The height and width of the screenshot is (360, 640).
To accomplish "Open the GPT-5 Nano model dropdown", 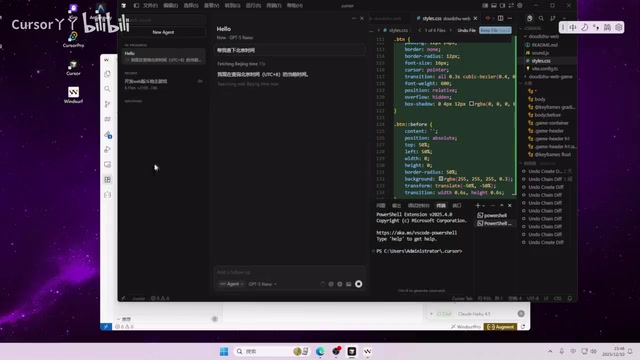I will pos(262,284).
